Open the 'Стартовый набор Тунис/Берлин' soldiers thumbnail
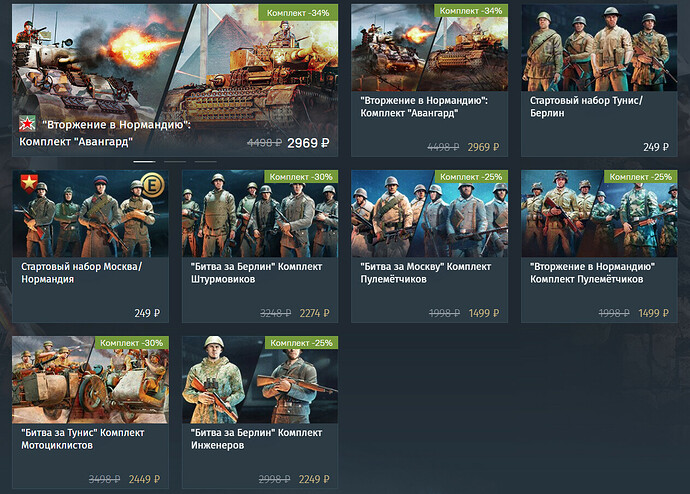This screenshot has height=494, width=690. [x=599, y=48]
